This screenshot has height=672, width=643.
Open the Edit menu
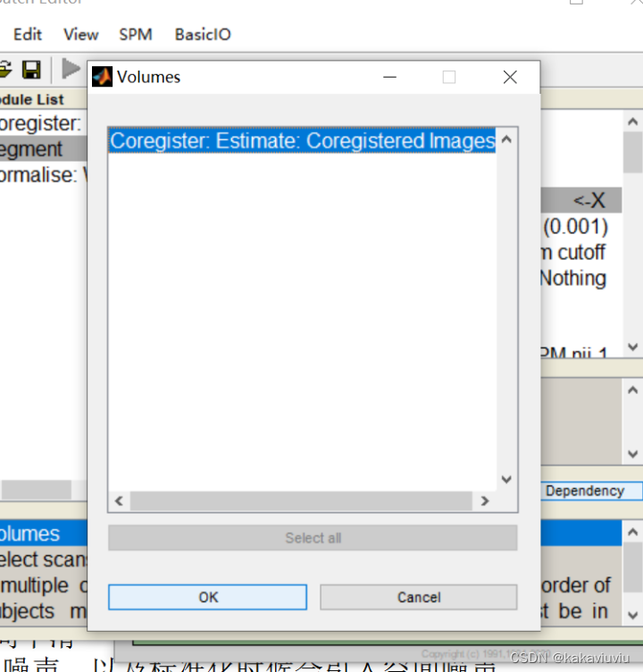(x=28, y=35)
